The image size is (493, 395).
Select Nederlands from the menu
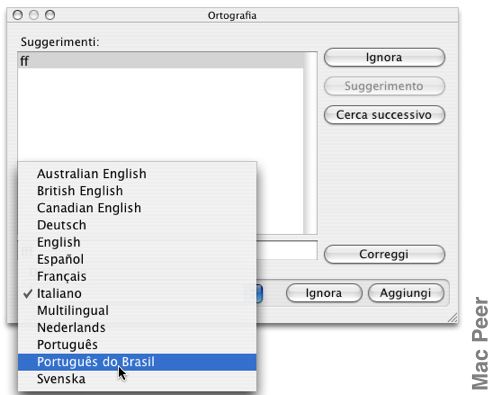(x=137, y=328)
